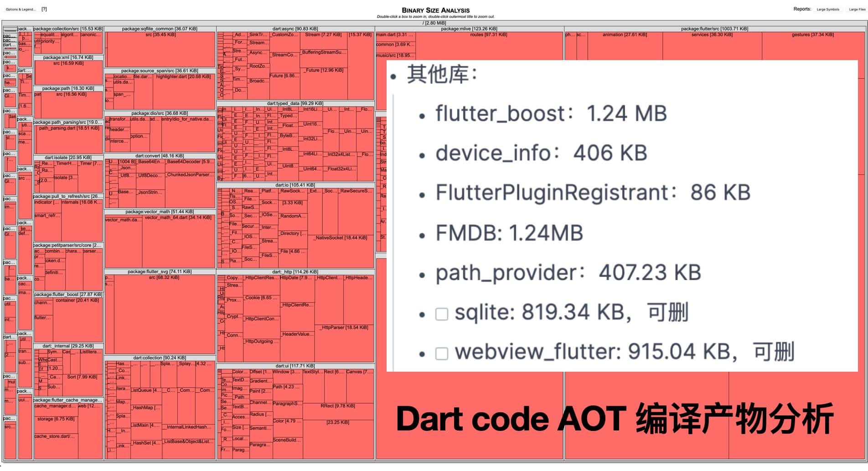The width and height of the screenshot is (868, 471).
Task: Click the Base64Decoder [5.9 box
Action: (x=190, y=165)
